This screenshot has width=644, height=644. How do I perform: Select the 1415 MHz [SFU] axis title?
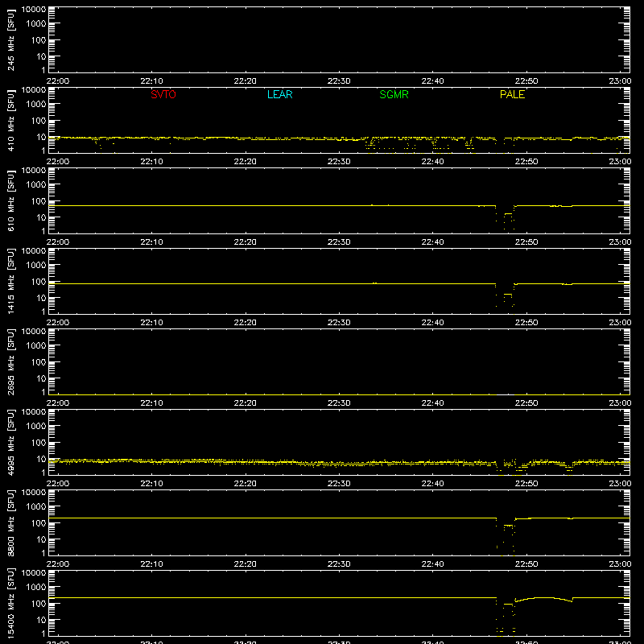click(11, 281)
